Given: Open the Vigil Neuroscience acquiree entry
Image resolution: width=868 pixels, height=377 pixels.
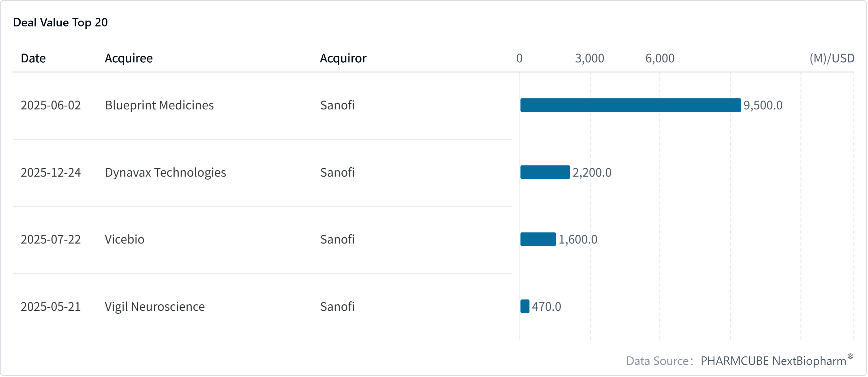Looking at the screenshot, I should (x=155, y=306).
